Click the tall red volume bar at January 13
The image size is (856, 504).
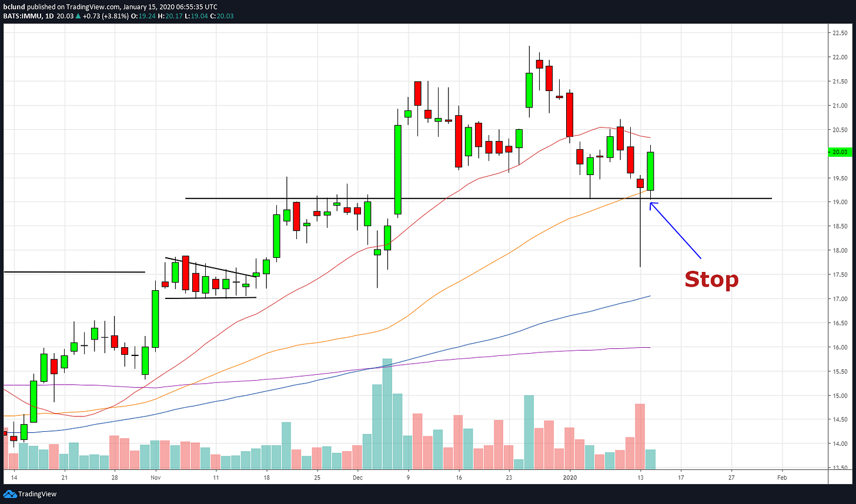coord(640,436)
